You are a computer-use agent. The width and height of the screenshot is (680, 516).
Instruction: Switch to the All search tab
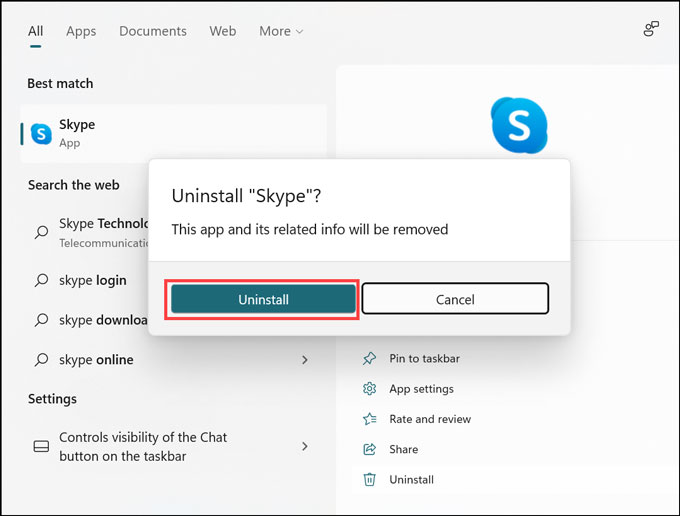pos(36,31)
